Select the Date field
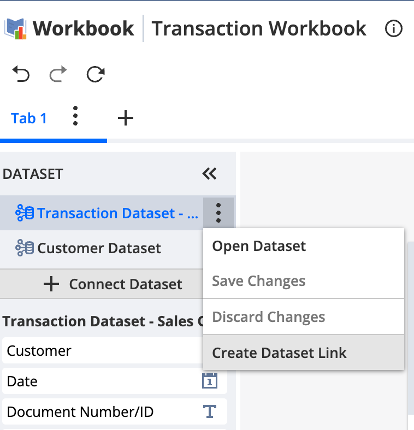This screenshot has height=430, width=414. (114, 381)
